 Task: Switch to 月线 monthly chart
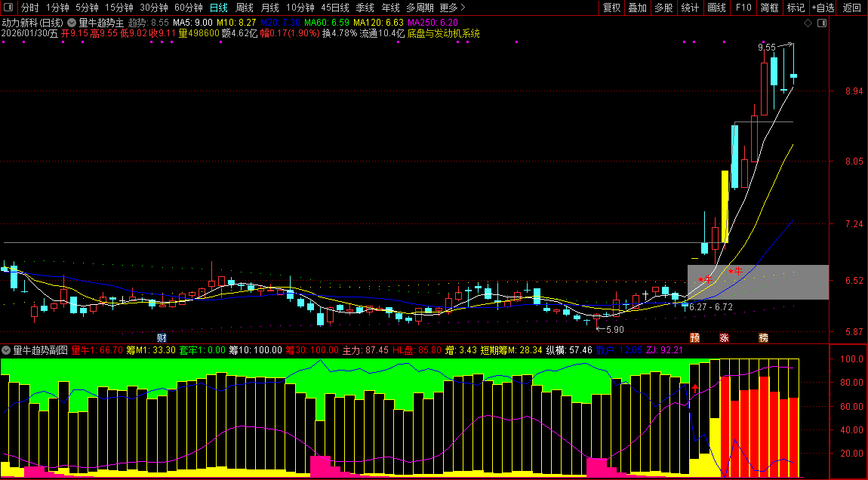269,8
